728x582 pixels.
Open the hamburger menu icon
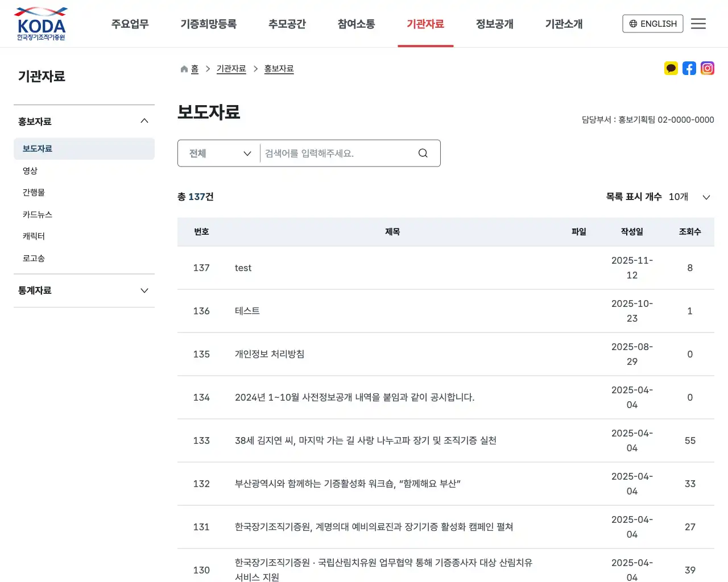coord(698,24)
